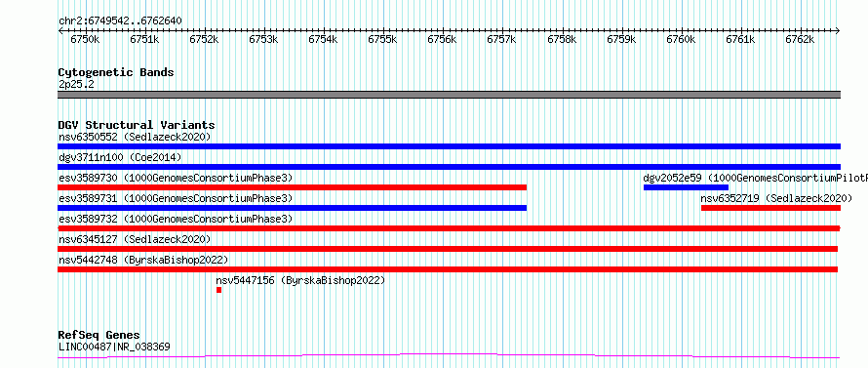Select the nsv6345127 (Sedlazeck2020) red bar

[x=448, y=249]
